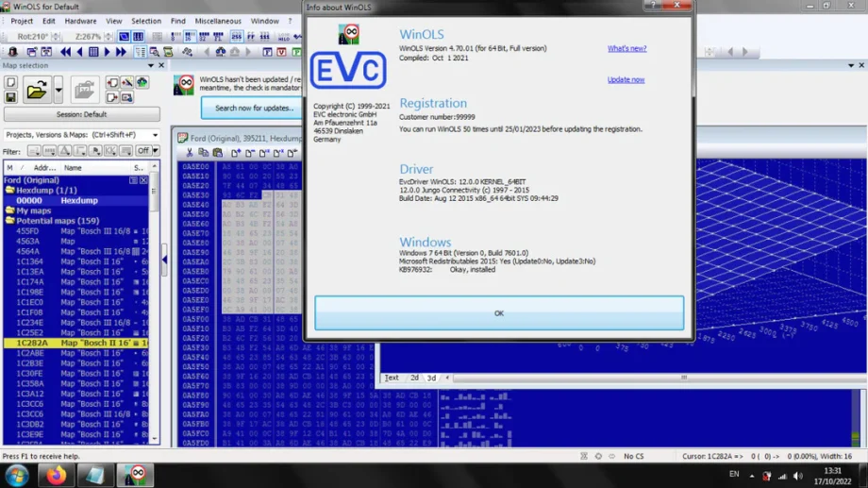Jump to the next map with double-right arrows
This screenshot has width=868, height=488.
(122, 52)
